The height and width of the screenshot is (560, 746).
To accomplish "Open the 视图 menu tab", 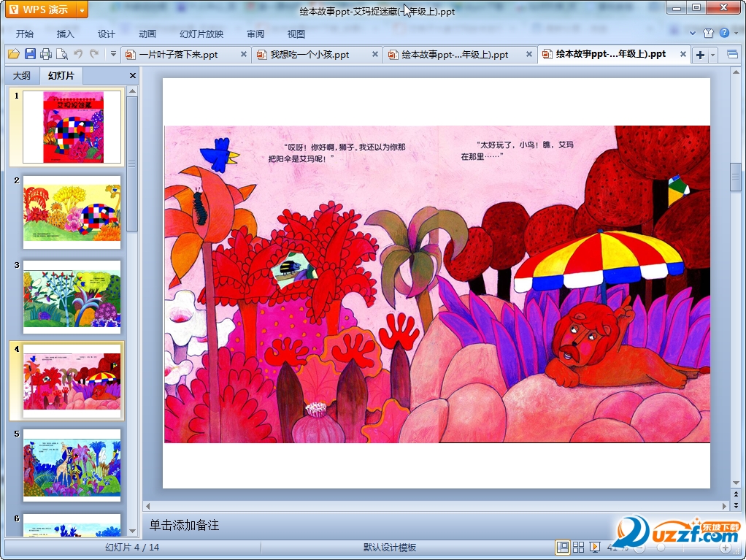I will 296,34.
